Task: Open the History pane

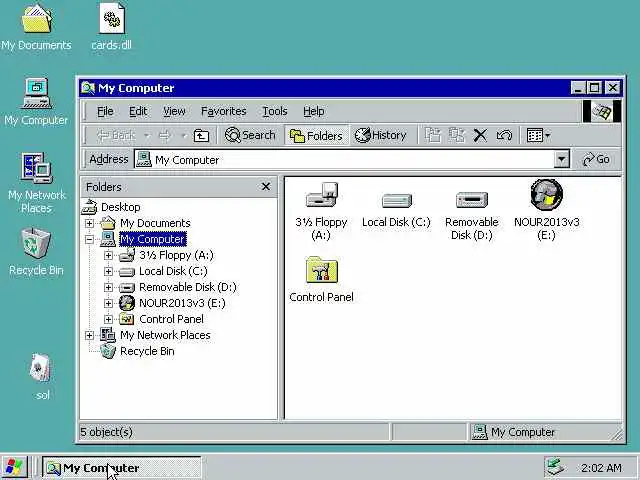Action: click(380, 135)
